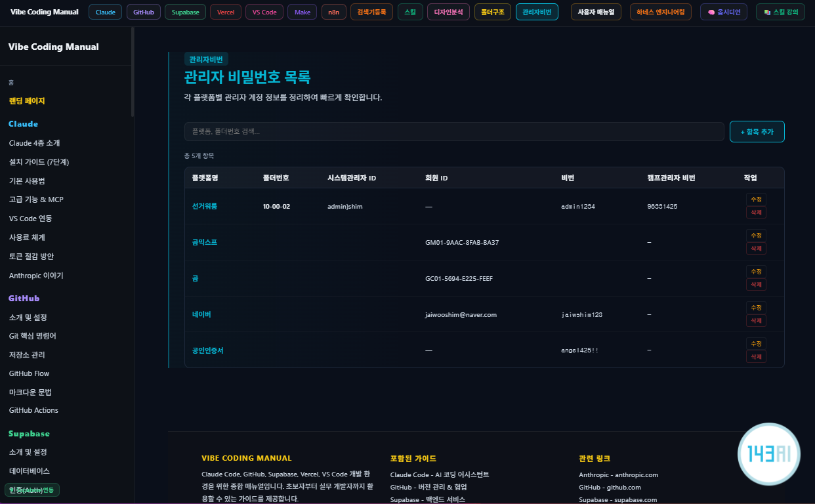Click the Vibe Coding Manual top-left logo text
Image resolution: width=815 pixels, height=504 pixels.
pyautogui.click(x=44, y=12)
